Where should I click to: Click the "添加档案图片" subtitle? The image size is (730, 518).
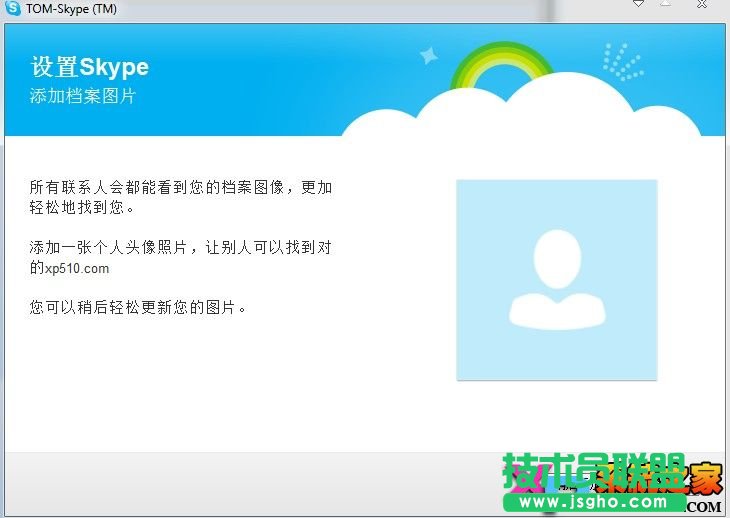coord(83,96)
